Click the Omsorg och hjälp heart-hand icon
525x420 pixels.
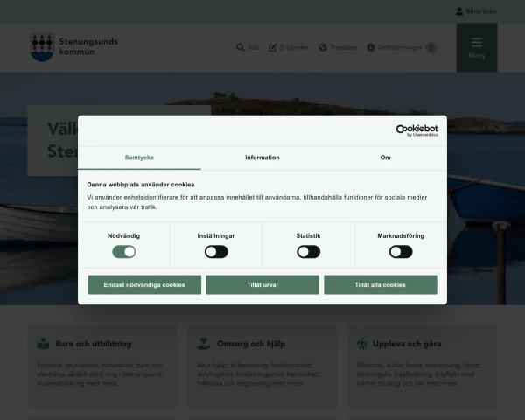coord(204,344)
